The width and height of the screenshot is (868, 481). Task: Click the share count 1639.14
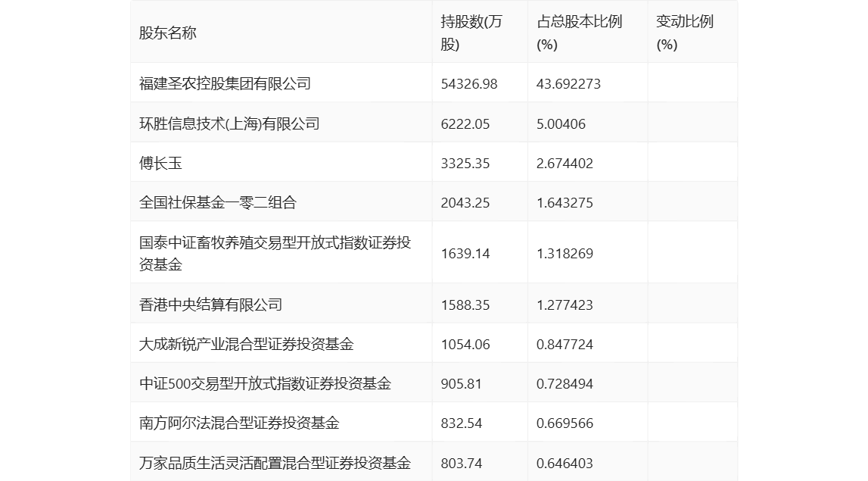[x=465, y=254]
